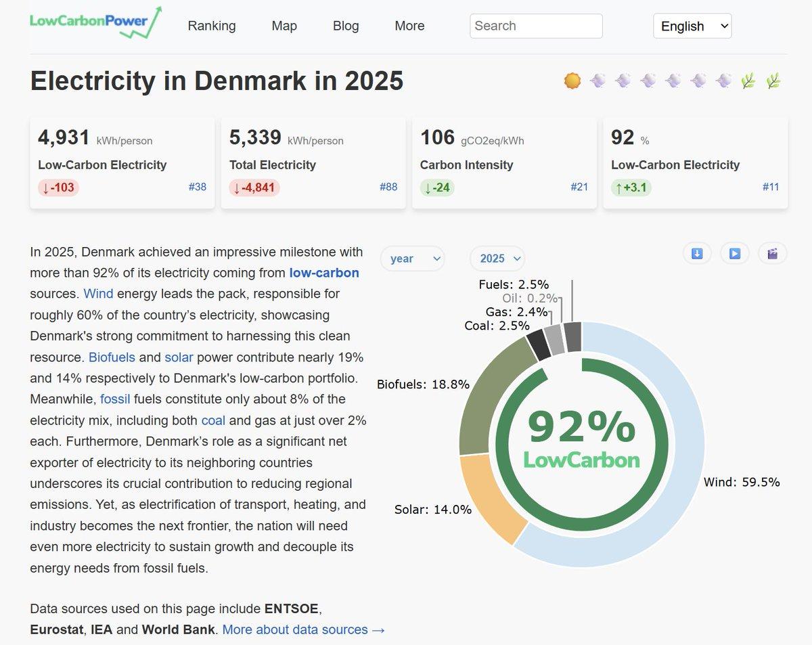Open the More navigation menu
Viewport: 812px width, 645px height.
coord(409,26)
